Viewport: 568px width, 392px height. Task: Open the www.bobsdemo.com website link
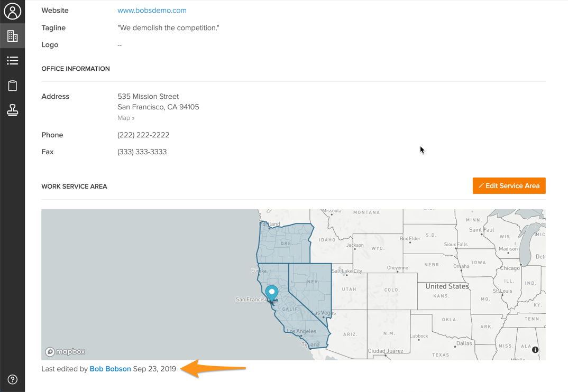pyautogui.click(x=152, y=11)
